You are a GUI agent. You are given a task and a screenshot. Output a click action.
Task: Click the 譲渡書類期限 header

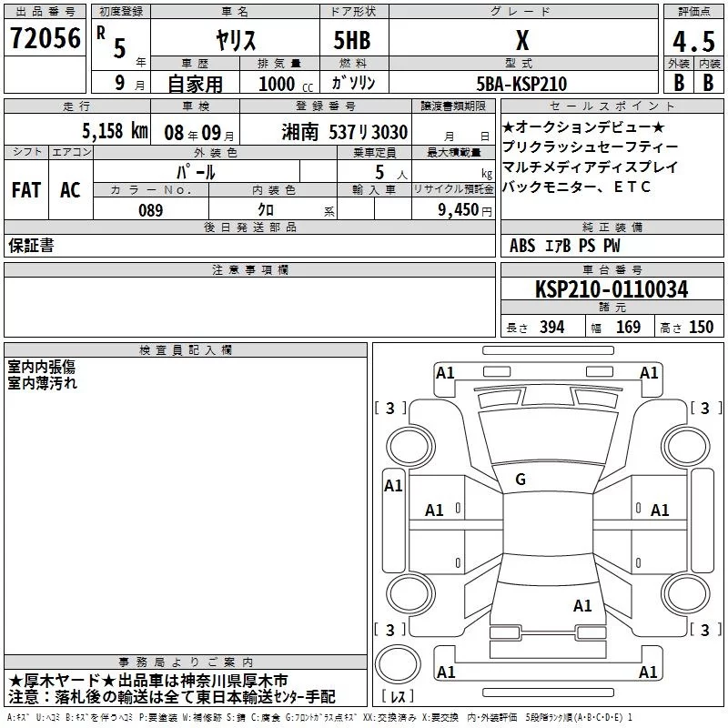click(453, 106)
